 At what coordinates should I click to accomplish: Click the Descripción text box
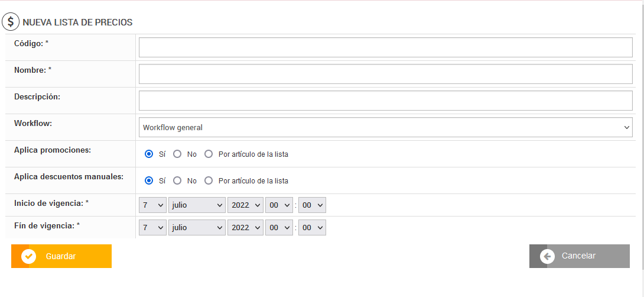click(385, 101)
